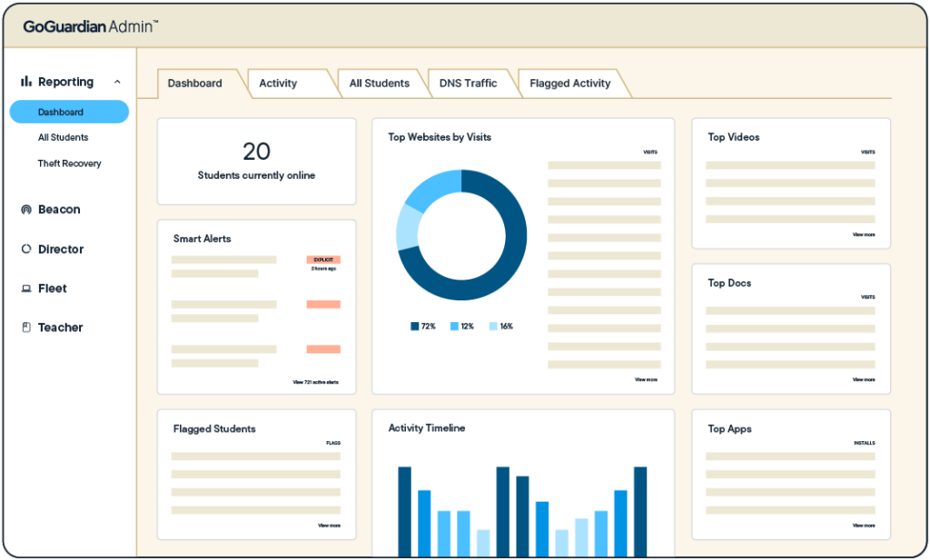
Task: Click the Reporting bar chart icon
Action: [x=26, y=81]
